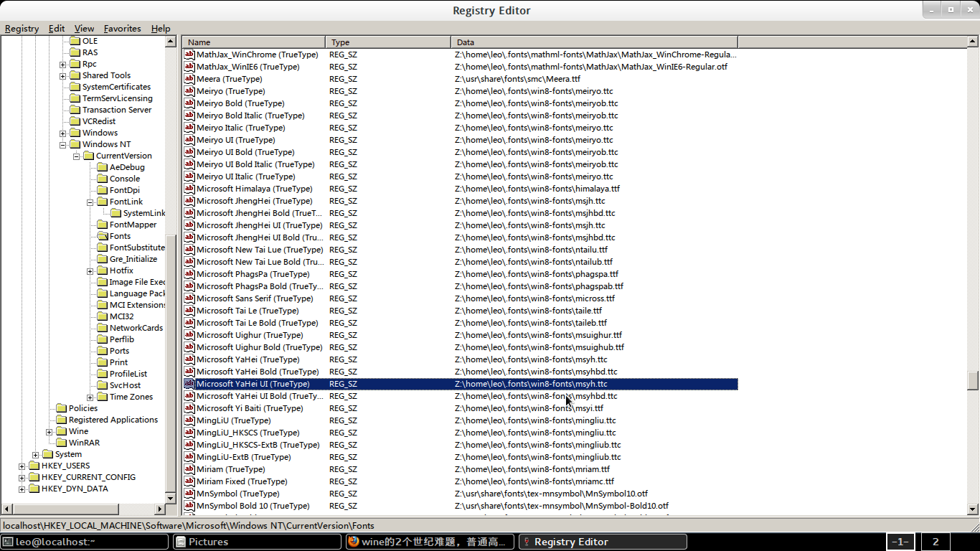The height and width of the screenshot is (551, 980).
Task: Click the WinRAR folder icon
Action: (61, 443)
